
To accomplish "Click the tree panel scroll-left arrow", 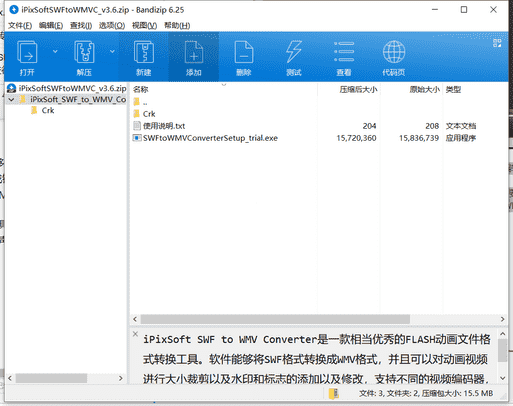I will pos(10,378).
